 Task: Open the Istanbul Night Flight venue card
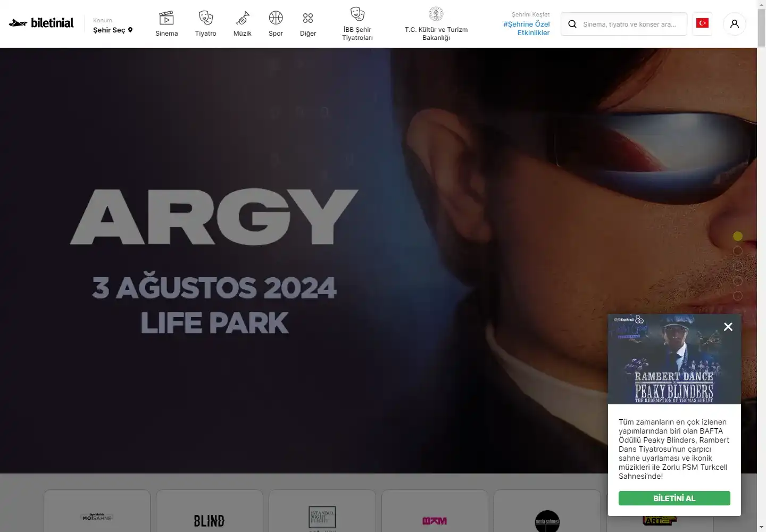322,511
